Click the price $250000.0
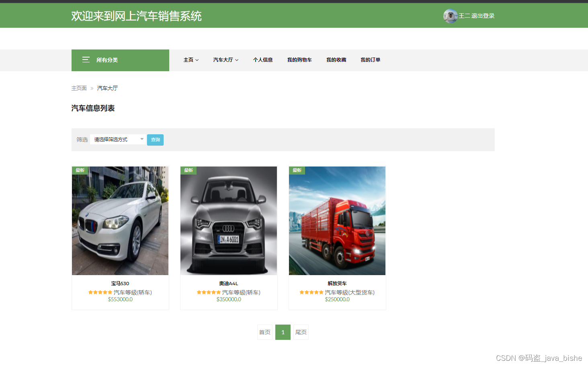 point(337,299)
